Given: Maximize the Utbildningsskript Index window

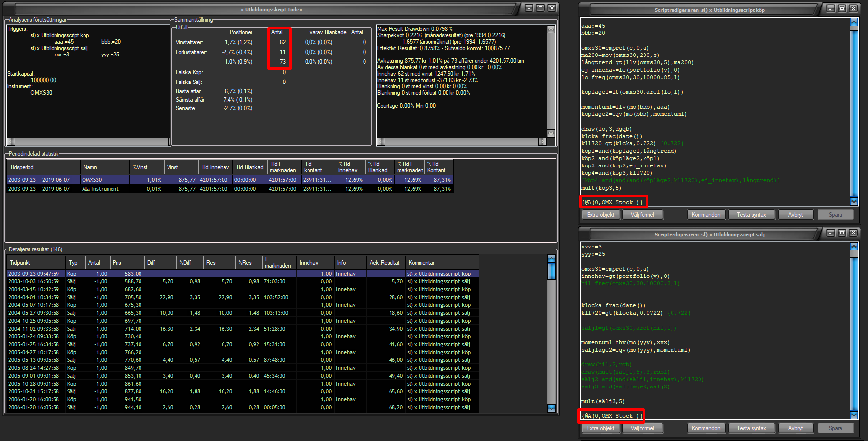Looking at the screenshot, I should coord(540,8).
